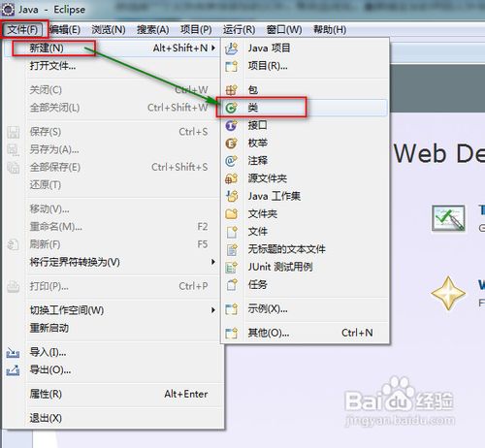Open the 搜索(A) menu
This screenshot has height=448, width=485.
click(152, 30)
